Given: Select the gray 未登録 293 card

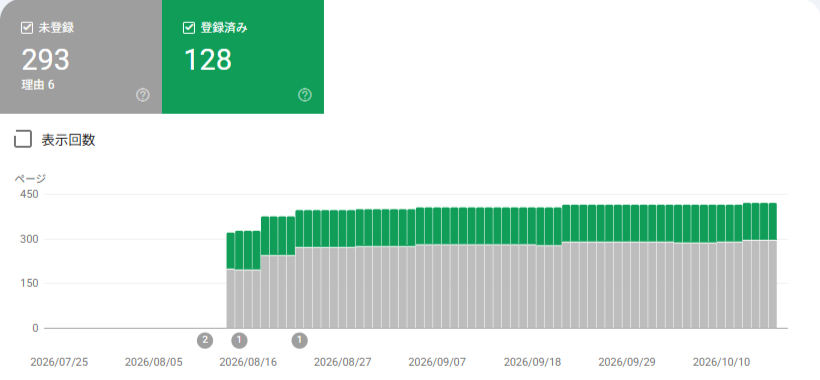Looking at the screenshot, I should point(81,56).
